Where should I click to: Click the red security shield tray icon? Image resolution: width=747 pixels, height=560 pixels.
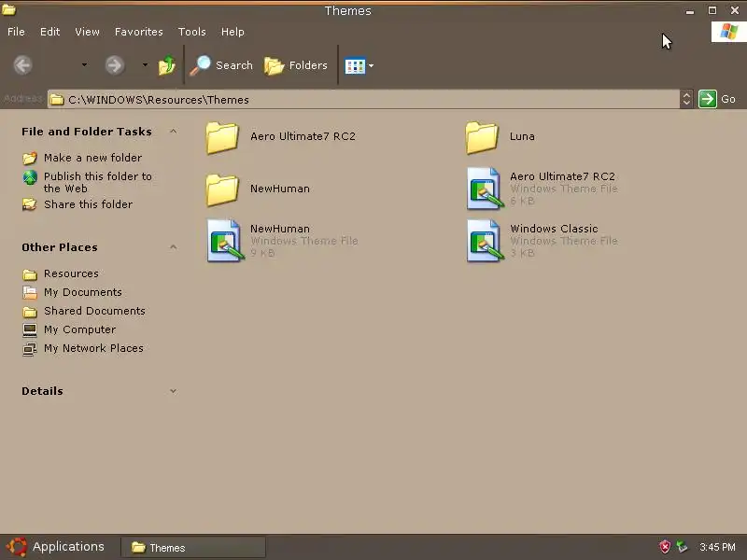coord(665,547)
